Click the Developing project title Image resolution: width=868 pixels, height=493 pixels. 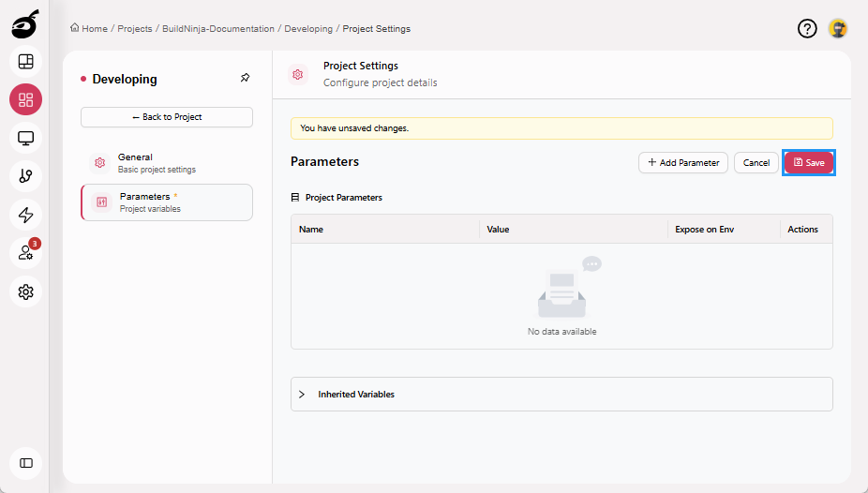point(125,79)
